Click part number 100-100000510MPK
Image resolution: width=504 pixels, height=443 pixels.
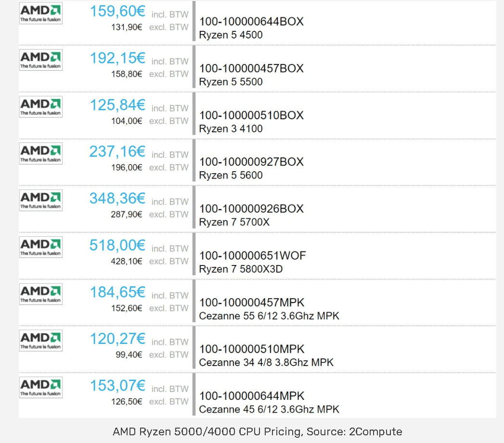[252, 349]
